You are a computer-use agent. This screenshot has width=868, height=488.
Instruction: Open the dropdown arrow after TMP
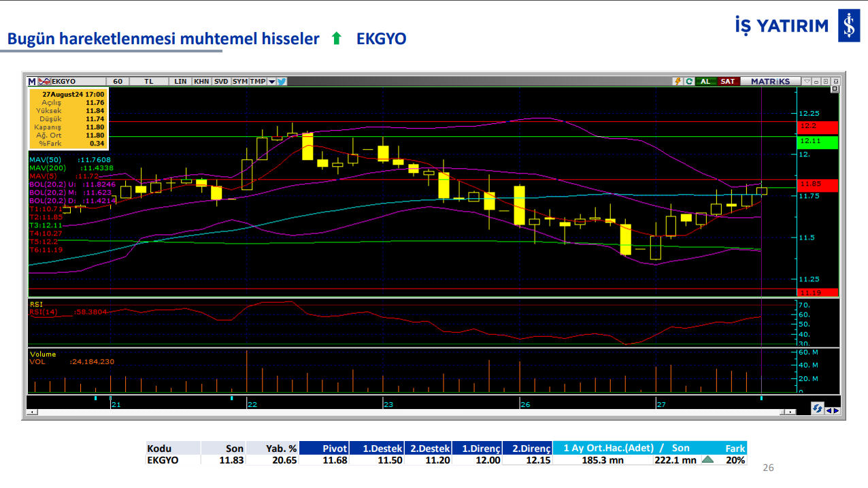click(271, 81)
